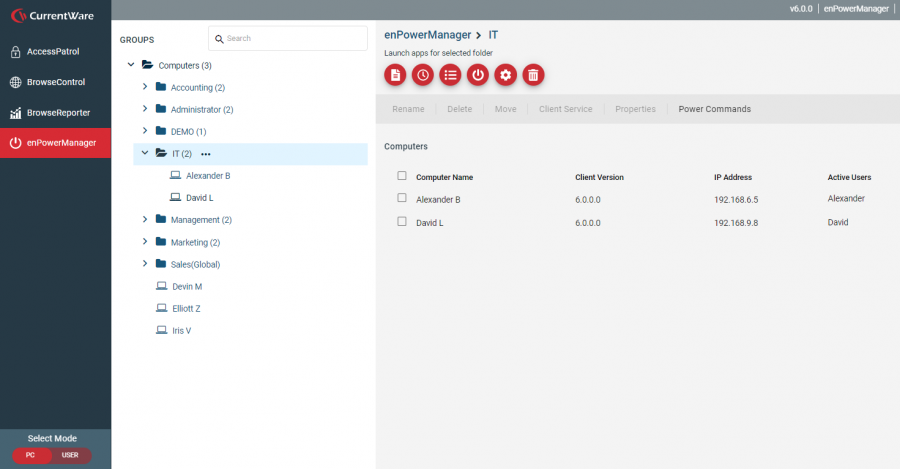Screen dimensions: 900x469
Task: Open the IT folder three-dot menu
Action: click(205, 154)
